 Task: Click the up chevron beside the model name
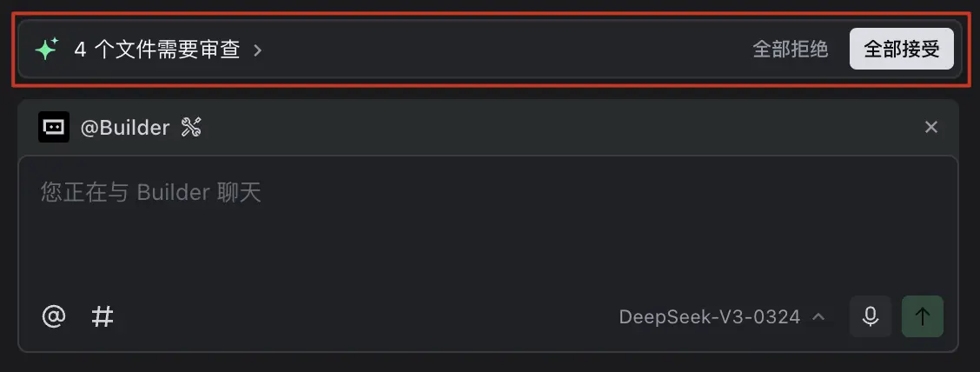tap(818, 316)
